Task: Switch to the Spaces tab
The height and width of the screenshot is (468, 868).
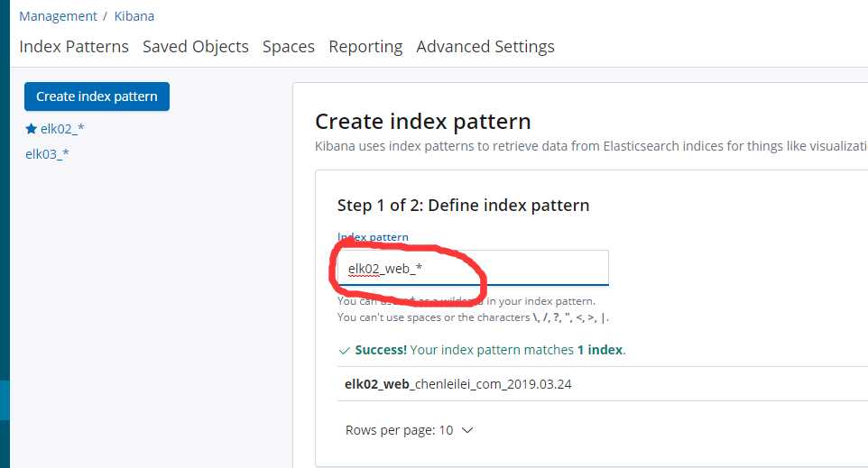Action: pos(289,47)
